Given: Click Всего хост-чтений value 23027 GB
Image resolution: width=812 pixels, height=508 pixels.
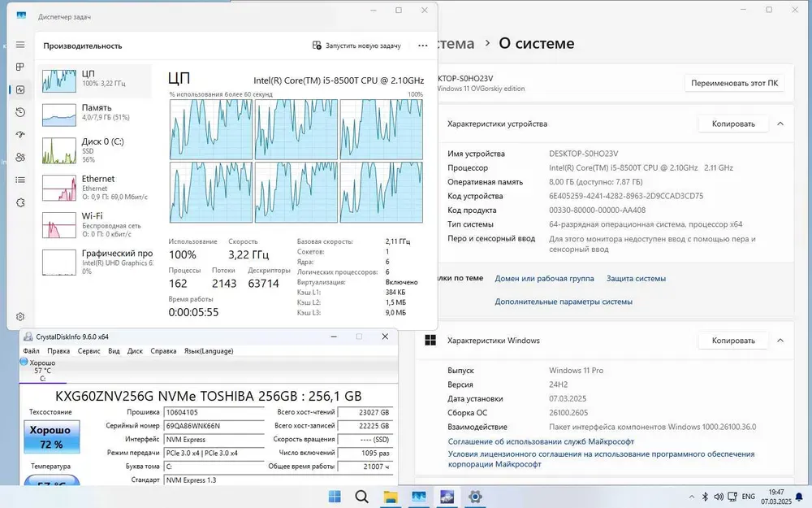Looking at the screenshot, I should tap(365, 413).
